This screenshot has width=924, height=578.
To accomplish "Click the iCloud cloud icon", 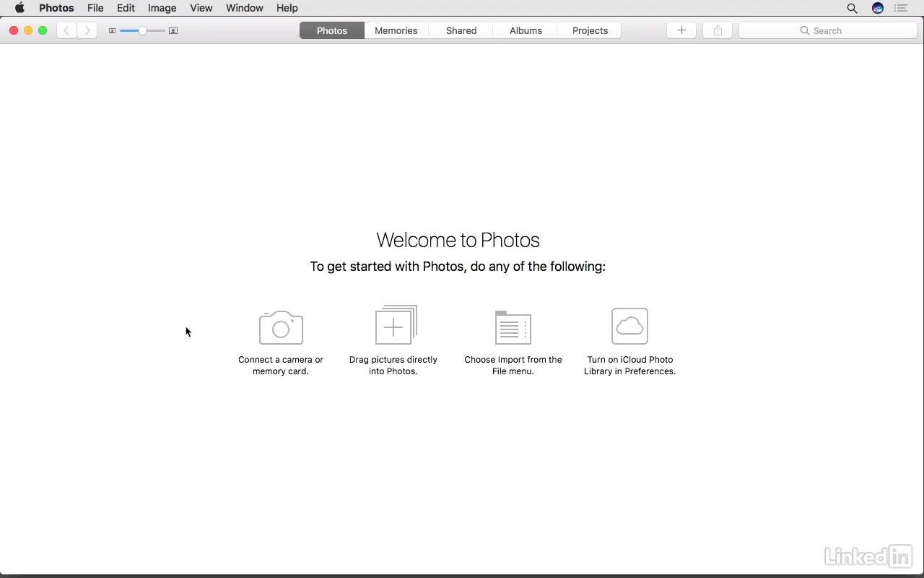I will [x=629, y=326].
